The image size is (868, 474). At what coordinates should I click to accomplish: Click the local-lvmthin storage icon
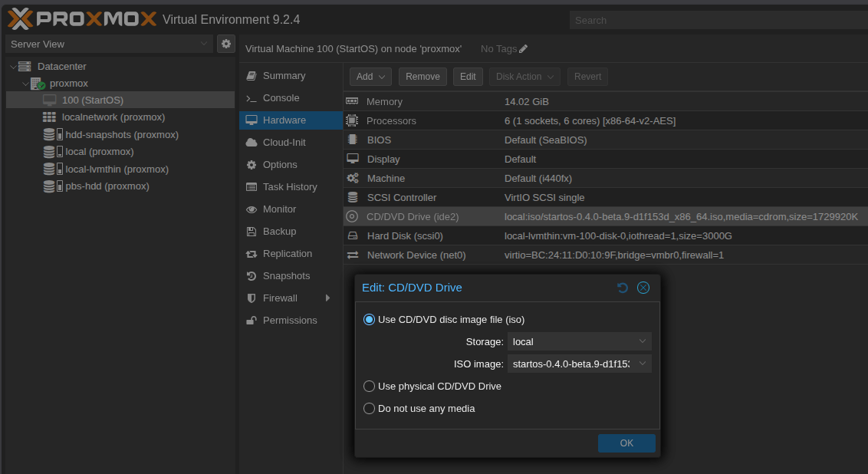click(x=53, y=169)
